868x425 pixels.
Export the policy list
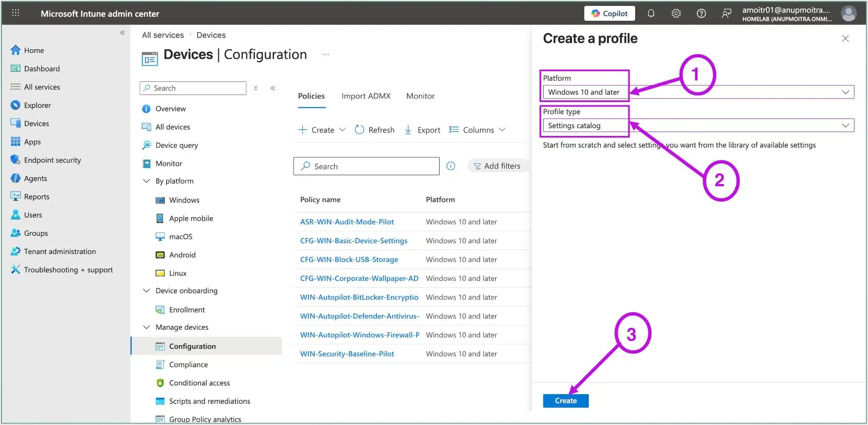pyautogui.click(x=423, y=130)
